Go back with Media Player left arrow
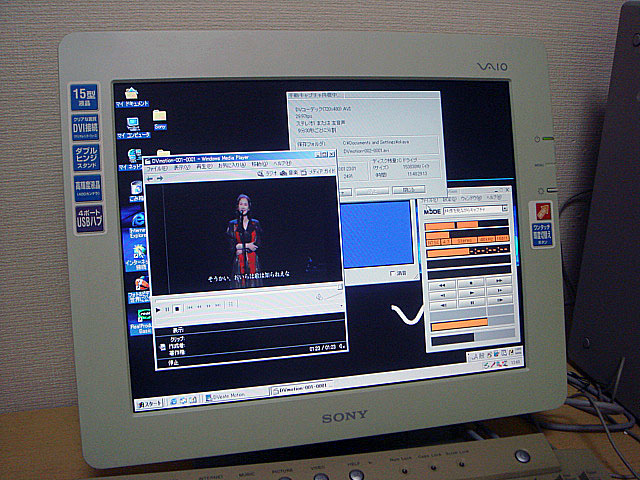The width and height of the screenshot is (640, 480). click(x=150, y=179)
